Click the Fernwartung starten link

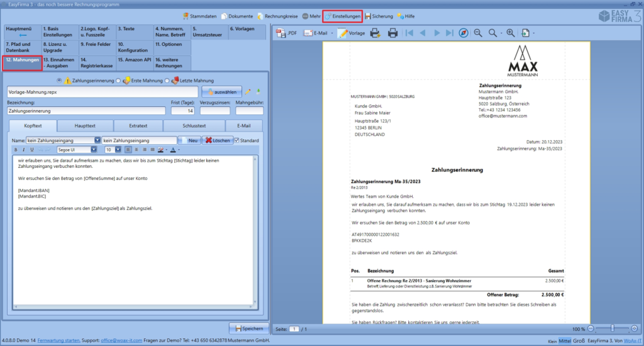[60, 340]
